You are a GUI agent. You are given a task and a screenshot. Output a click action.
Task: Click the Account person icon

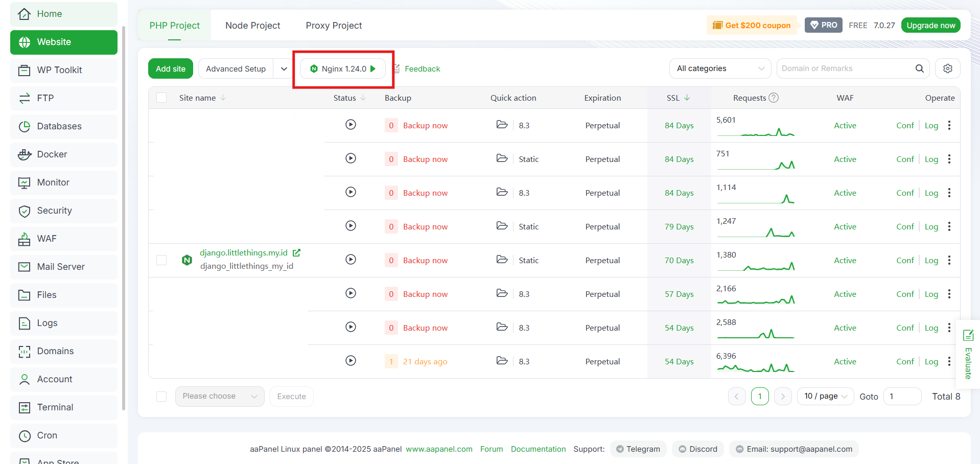click(x=24, y=379)
